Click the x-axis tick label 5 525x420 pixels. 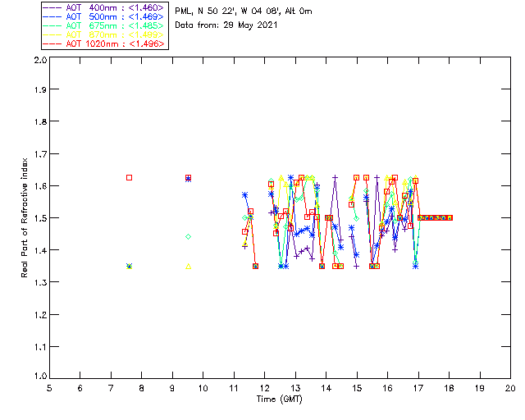pyautogui.click(x=49, y=389)
